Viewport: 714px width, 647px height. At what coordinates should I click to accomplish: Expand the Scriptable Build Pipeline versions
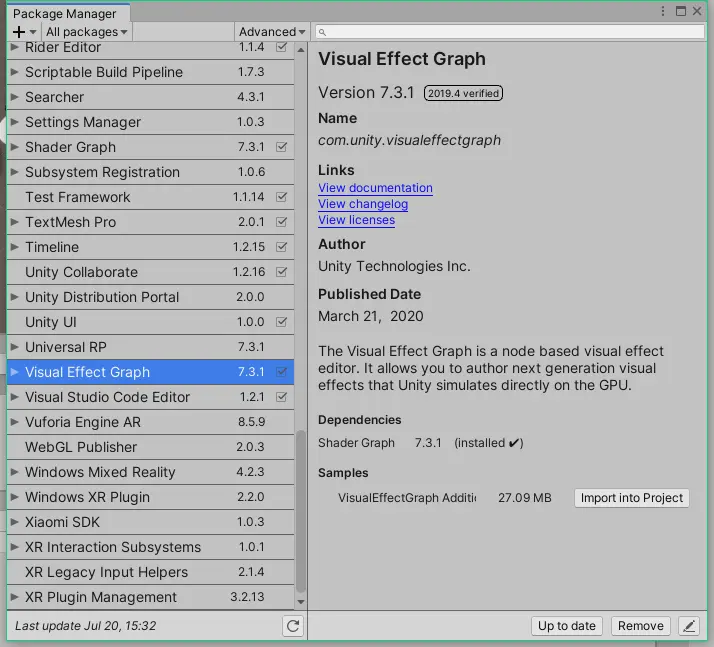[x=15, y=72]
